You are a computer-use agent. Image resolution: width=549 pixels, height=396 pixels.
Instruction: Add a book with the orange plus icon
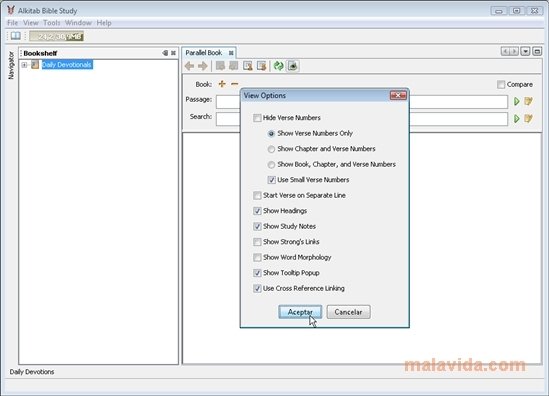click(222, 84)
